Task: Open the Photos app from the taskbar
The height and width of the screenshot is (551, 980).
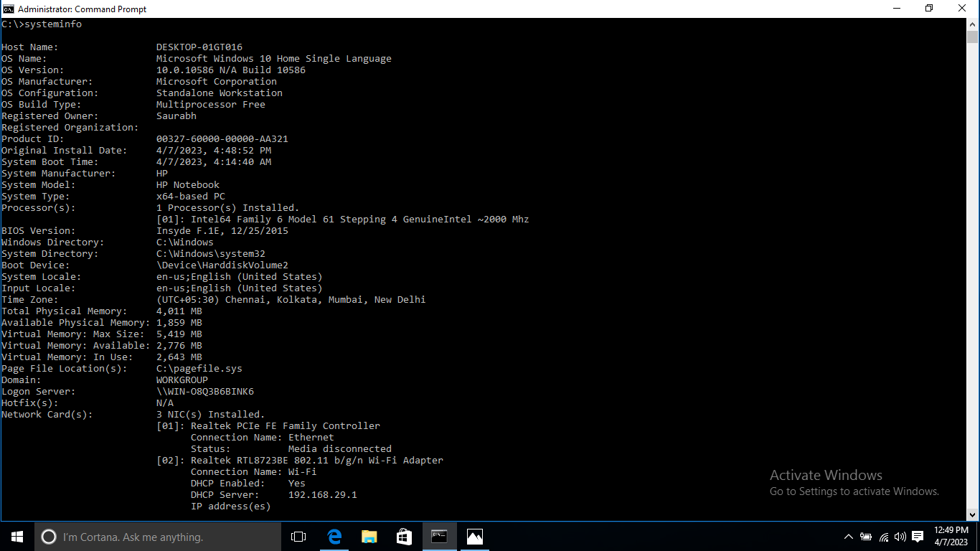Action: point(474,537)
